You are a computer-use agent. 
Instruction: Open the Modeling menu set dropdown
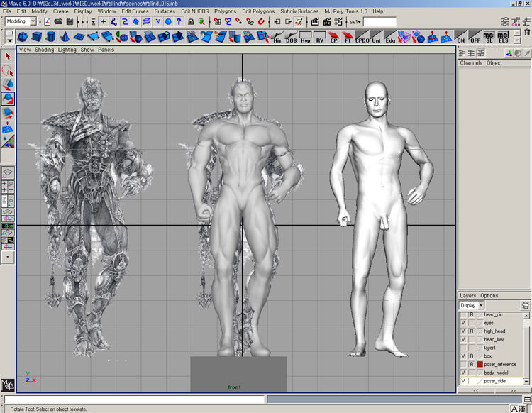coord(33,22)
